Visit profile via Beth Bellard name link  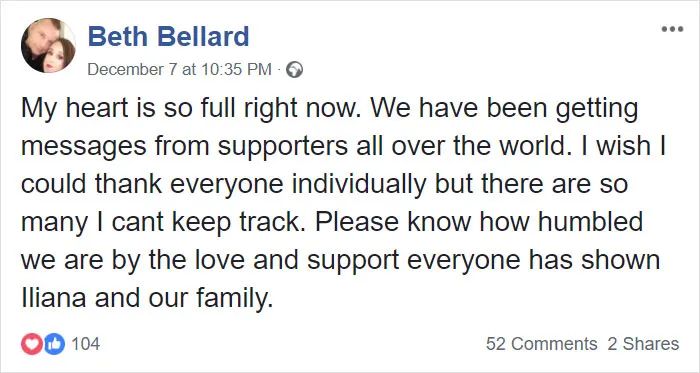point(168,36)
